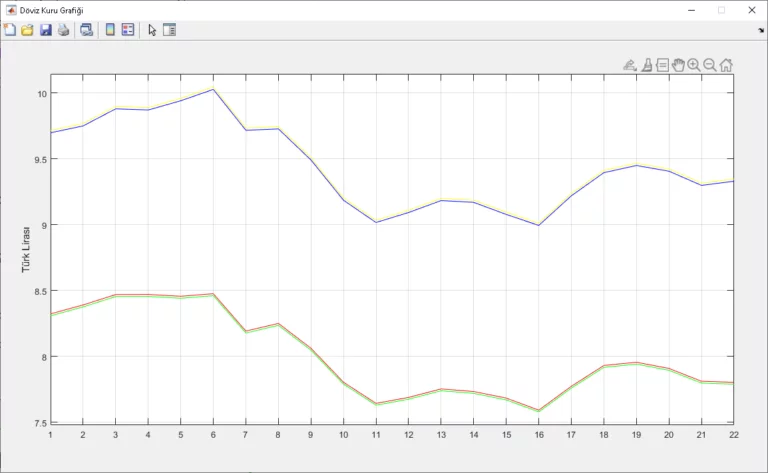768x473 pixels.
Task: Insert a colorbar from the toolbar
Action: pos(110,30)
